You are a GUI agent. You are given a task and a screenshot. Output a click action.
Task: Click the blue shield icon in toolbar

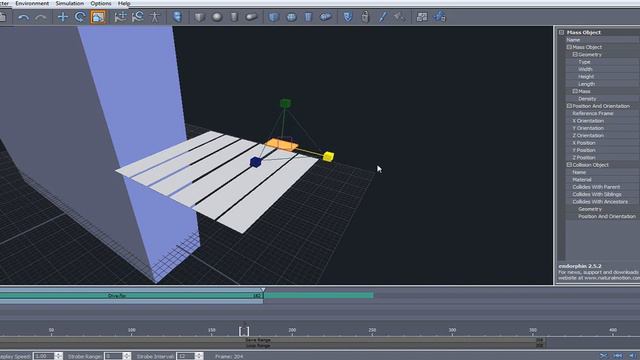[347, 17]
